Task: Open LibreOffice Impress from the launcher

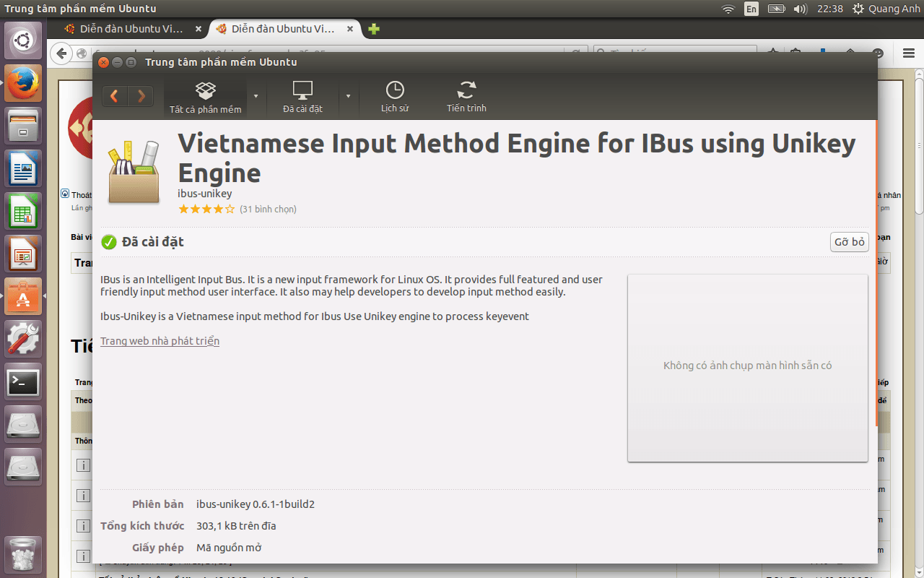Action: pyautogui.click(x=23, y=254)
